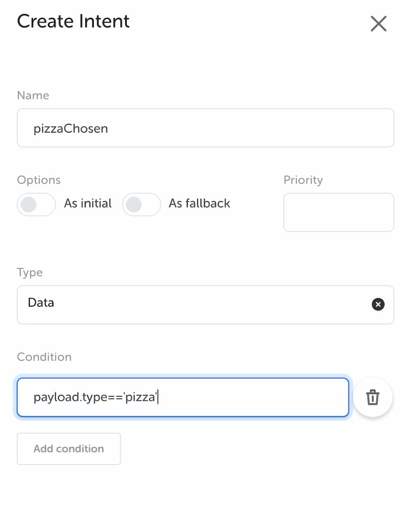The image size is (420, 529).
Task: Click the As fallback label text
Action: pos(199,203)
